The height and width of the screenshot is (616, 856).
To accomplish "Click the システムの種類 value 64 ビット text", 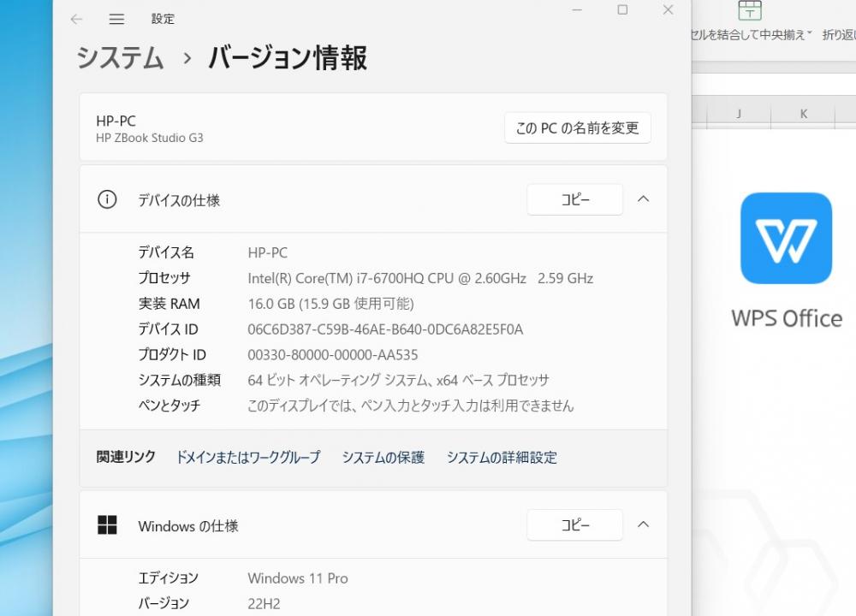I will coord(399,380).
